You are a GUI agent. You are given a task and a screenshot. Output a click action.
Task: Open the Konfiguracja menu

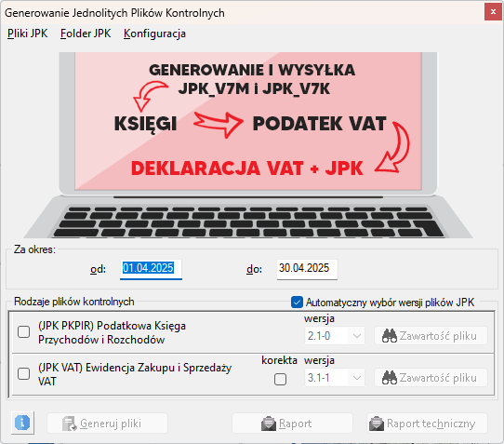tap(154, 34)
